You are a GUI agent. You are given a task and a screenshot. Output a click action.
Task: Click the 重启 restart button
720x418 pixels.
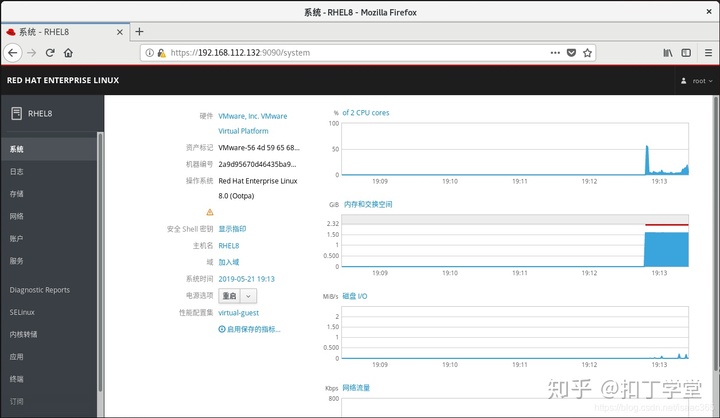[x=230, y=296]
